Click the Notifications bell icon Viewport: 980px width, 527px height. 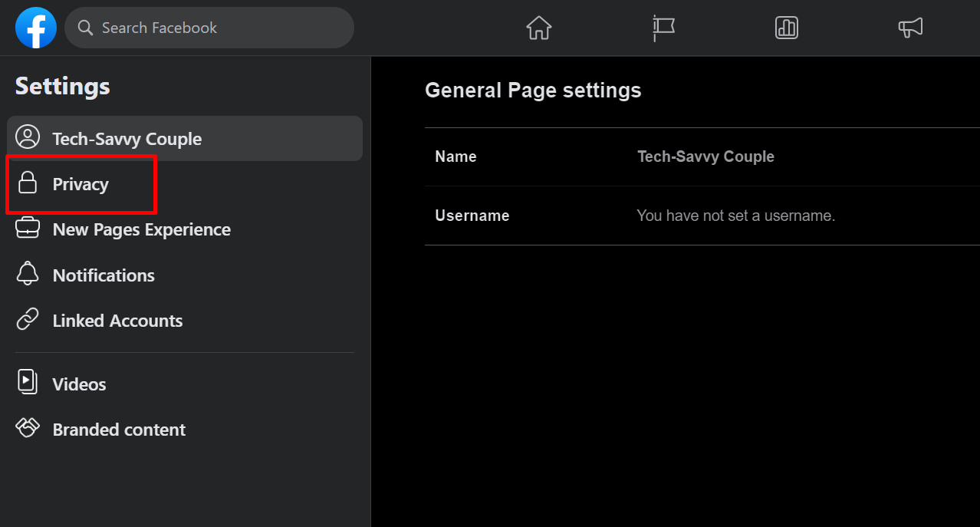(28, 274)
